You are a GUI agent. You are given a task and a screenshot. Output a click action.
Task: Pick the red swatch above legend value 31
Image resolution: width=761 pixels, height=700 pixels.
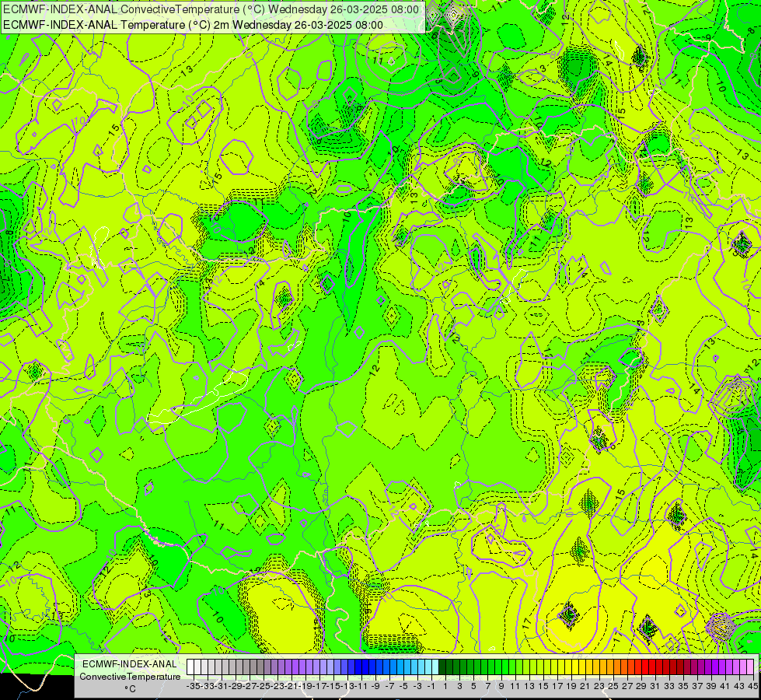(652, 667)
